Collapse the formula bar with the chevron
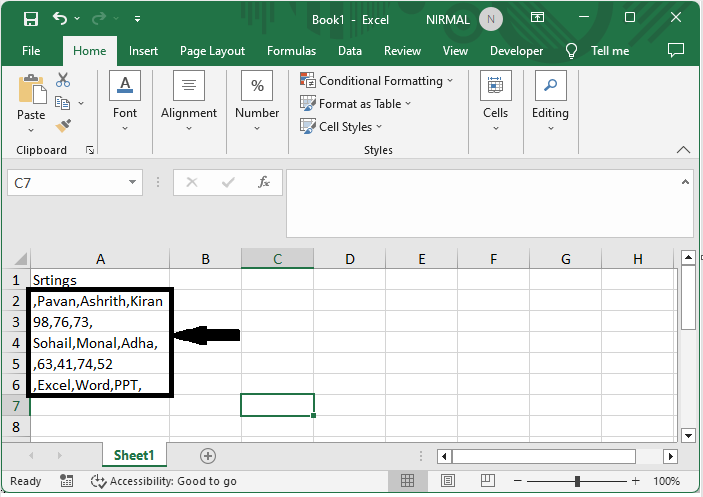The image size is (703, 497). tap(685, 182)
